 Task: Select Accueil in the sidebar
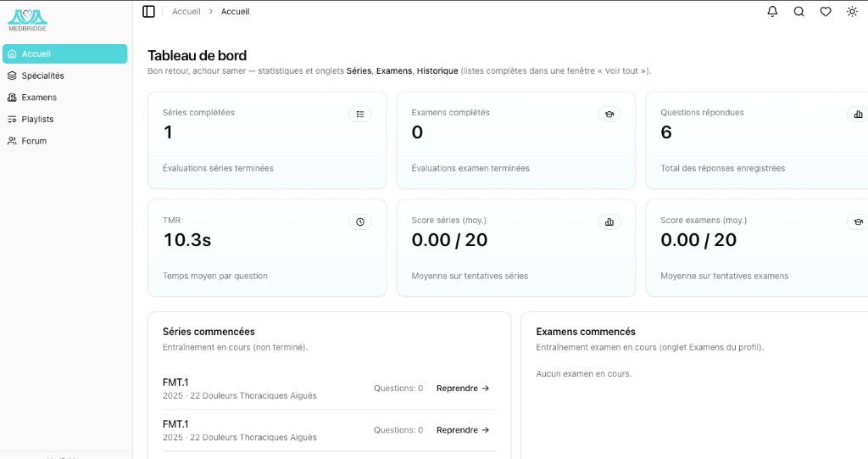(64, 53)
